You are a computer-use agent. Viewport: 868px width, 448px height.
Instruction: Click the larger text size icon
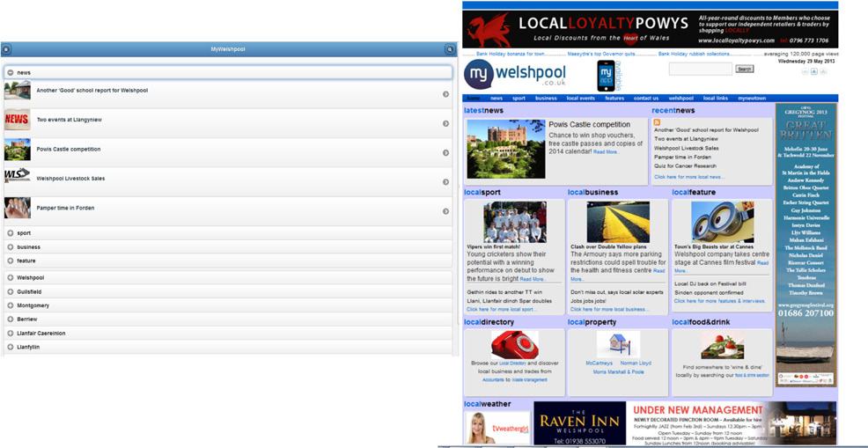pyautogui.click(x=823, y=72)
